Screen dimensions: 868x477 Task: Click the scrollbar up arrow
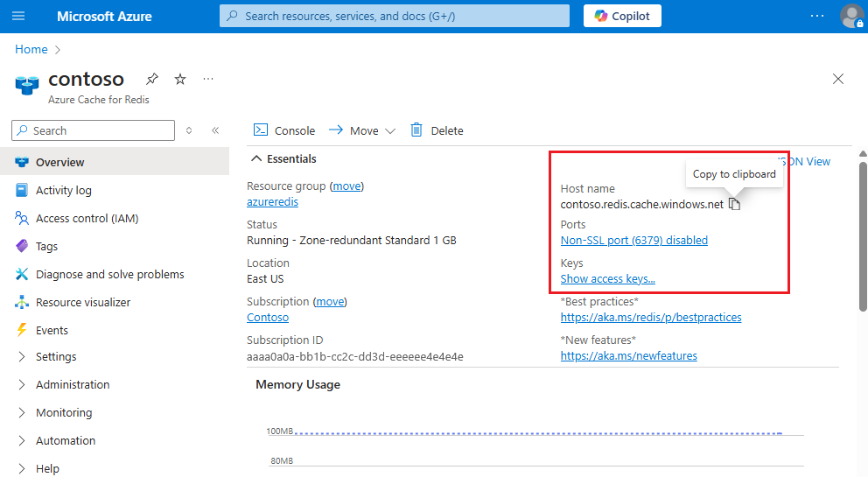(863, 153)
